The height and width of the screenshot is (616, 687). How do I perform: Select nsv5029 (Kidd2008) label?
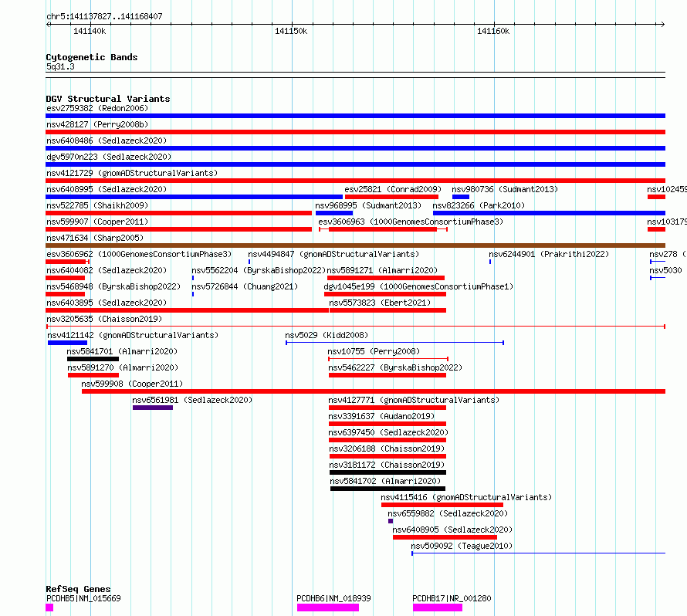click(x=327, y=335)
